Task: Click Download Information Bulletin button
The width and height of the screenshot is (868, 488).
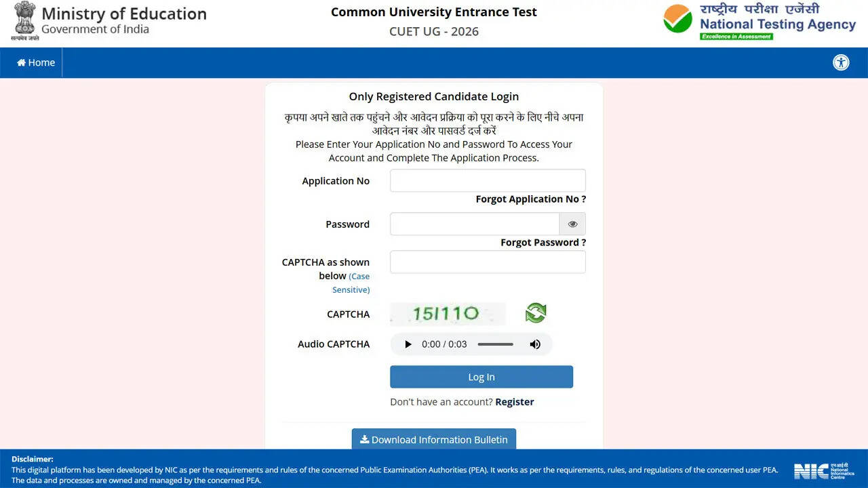Action: point(434,439)
